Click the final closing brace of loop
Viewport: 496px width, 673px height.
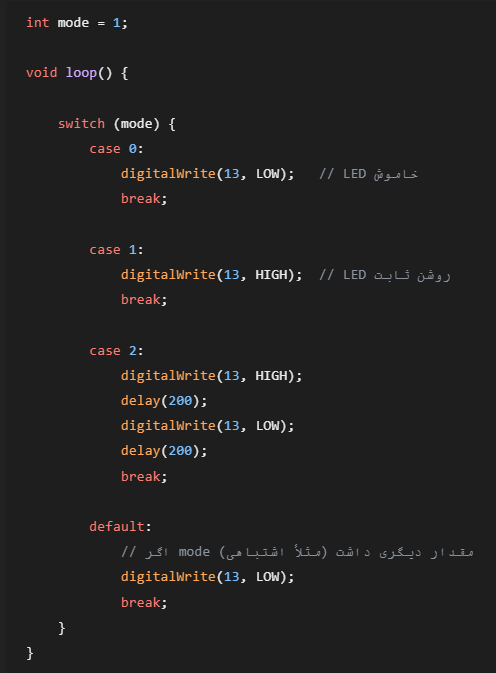[30, 653]
